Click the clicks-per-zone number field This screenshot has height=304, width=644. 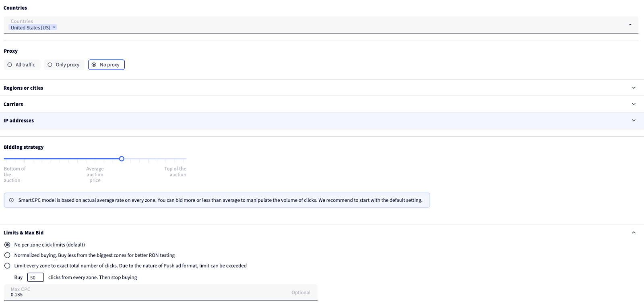pos(35,277)
